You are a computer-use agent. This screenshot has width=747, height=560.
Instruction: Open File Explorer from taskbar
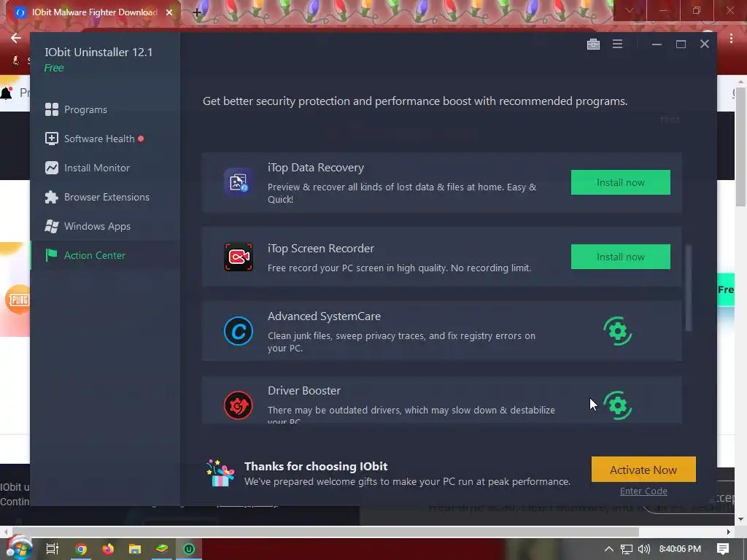[135, 549]
